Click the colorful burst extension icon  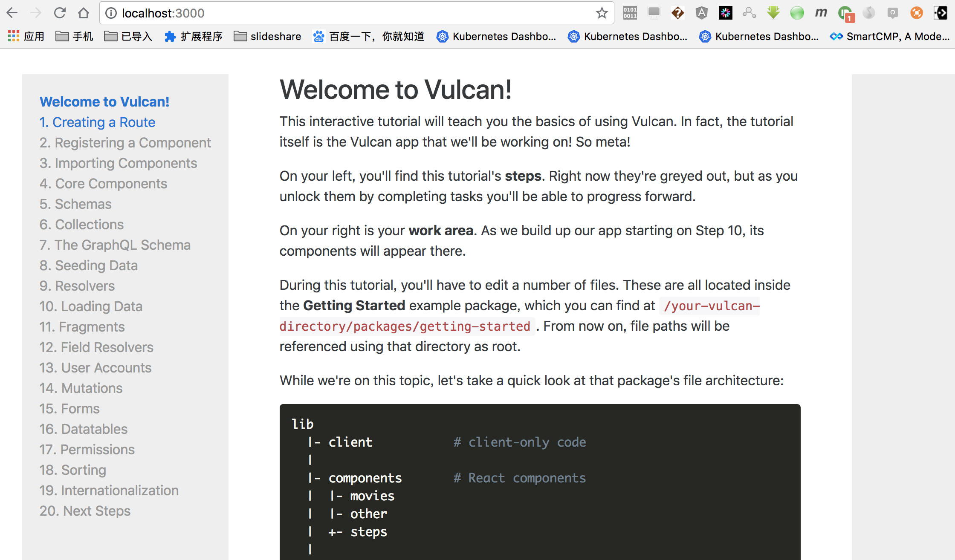coord(725,13)
